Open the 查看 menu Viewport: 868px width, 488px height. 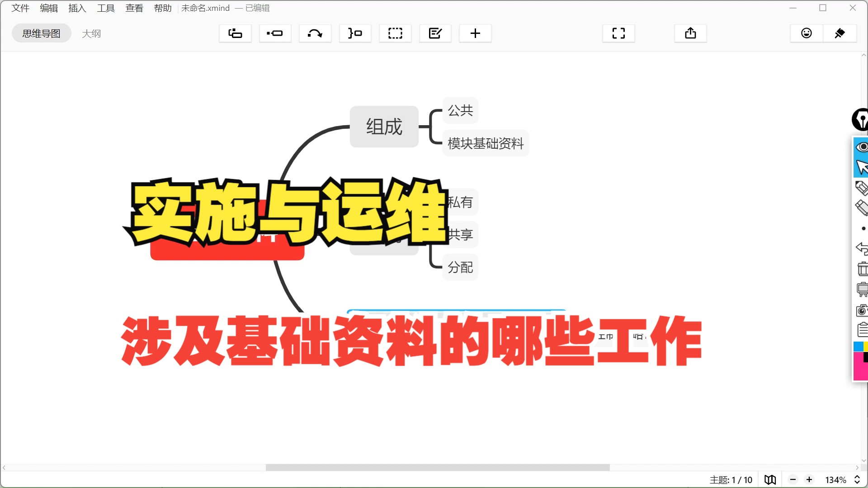tap(134, 8)
